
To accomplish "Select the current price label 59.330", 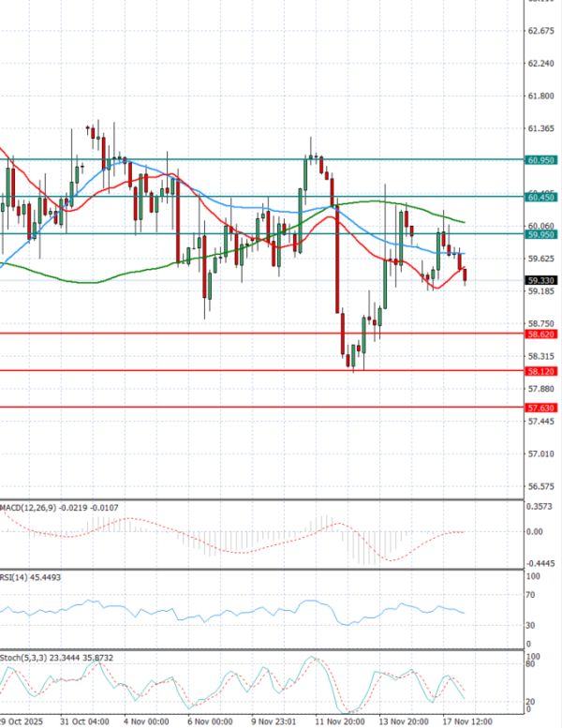I will [x=541, y=280].
